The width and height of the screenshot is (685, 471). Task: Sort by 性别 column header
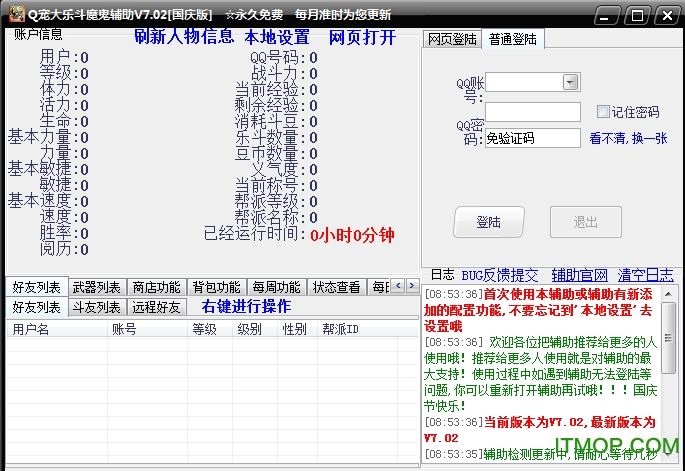coord(298,329)
